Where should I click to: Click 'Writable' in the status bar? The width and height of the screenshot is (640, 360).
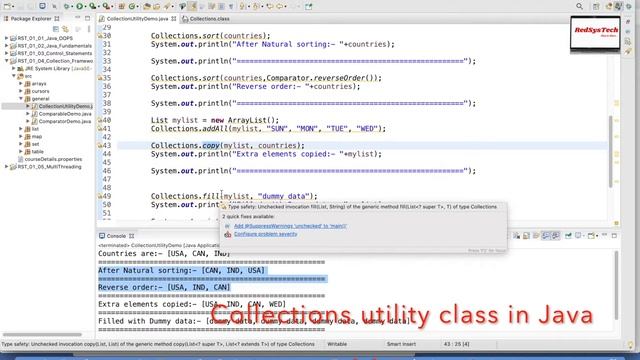click(x=337, y=344)
